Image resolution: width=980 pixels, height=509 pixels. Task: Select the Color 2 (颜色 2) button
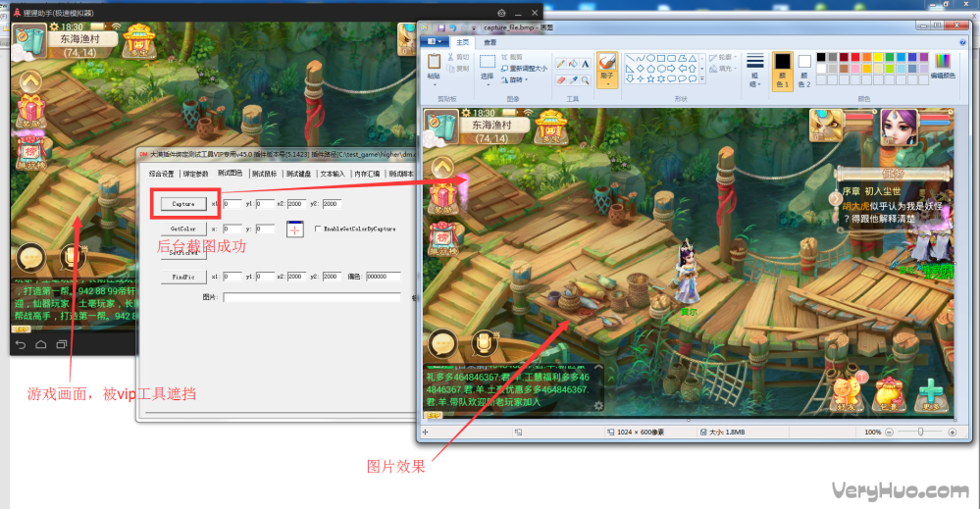(x=804, y=70)
